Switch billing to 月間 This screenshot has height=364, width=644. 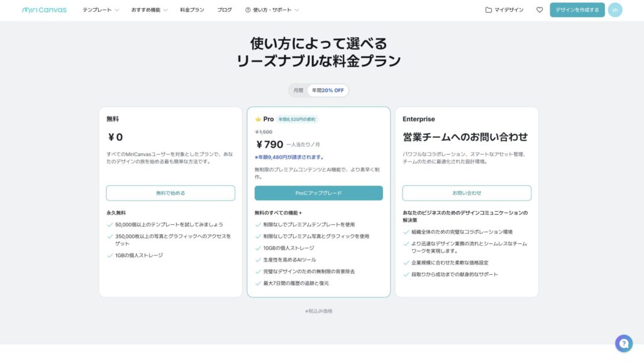pyautogui.click(x=298, y=91)
